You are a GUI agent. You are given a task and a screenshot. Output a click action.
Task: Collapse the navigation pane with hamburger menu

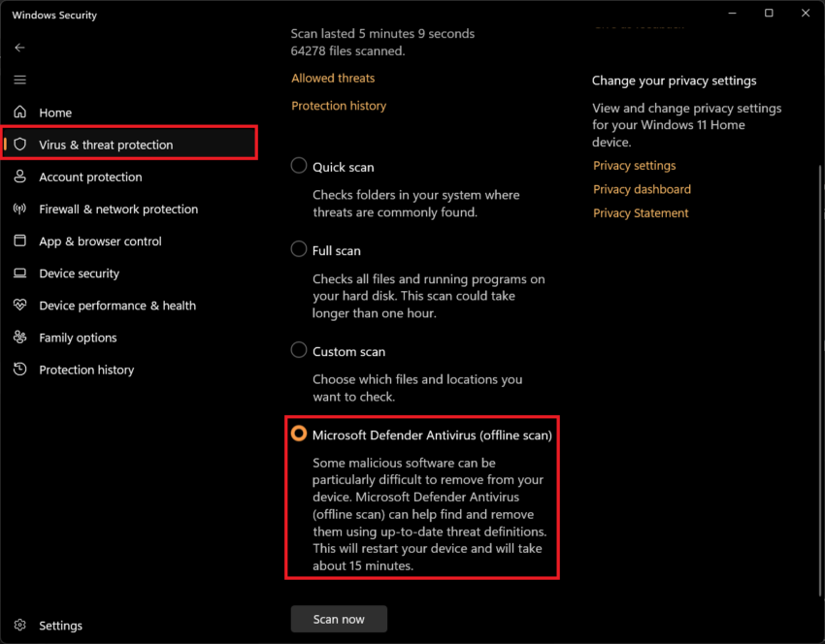[x=19, y=79]
